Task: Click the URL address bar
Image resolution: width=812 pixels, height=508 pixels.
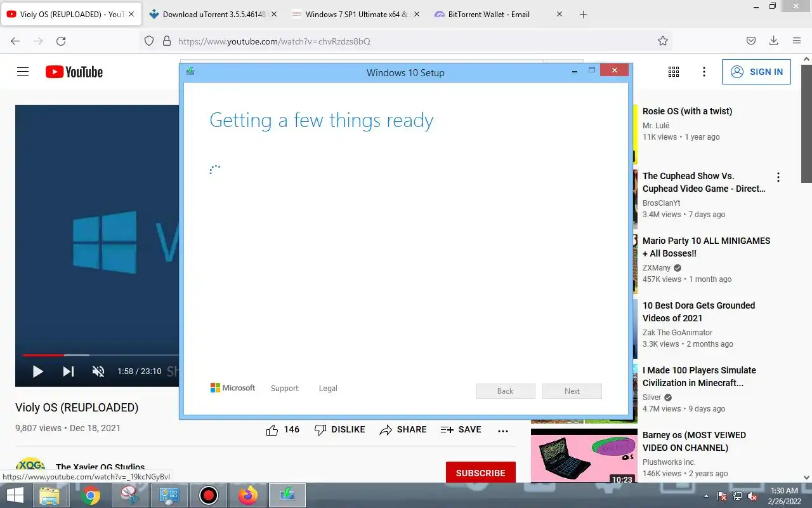Action: (406, 41)
